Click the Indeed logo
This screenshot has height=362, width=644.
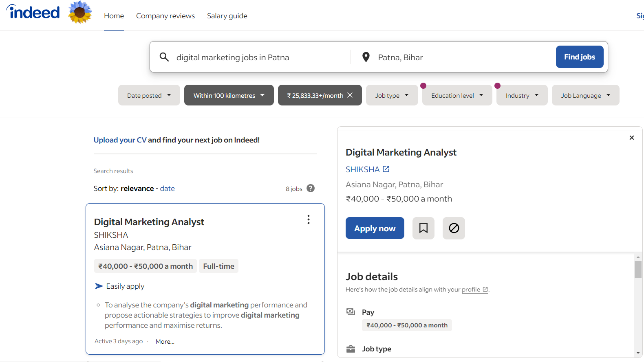click(33, 12)
